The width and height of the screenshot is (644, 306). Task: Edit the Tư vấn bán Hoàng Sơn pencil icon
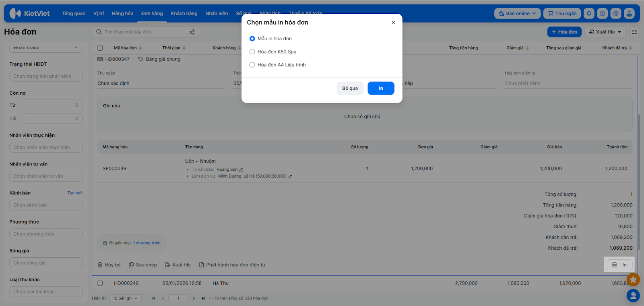point(241,170)
